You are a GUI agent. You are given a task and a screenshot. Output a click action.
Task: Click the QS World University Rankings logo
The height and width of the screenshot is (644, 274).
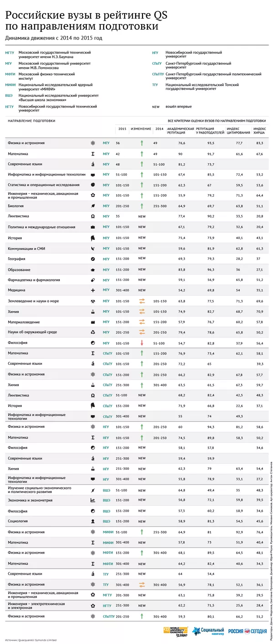[175, 631]
